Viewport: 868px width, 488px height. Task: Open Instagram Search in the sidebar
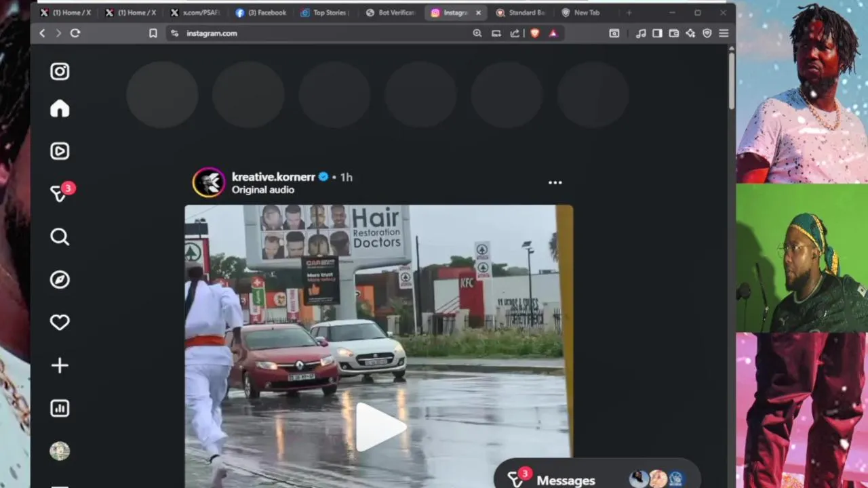coord(60,237)
